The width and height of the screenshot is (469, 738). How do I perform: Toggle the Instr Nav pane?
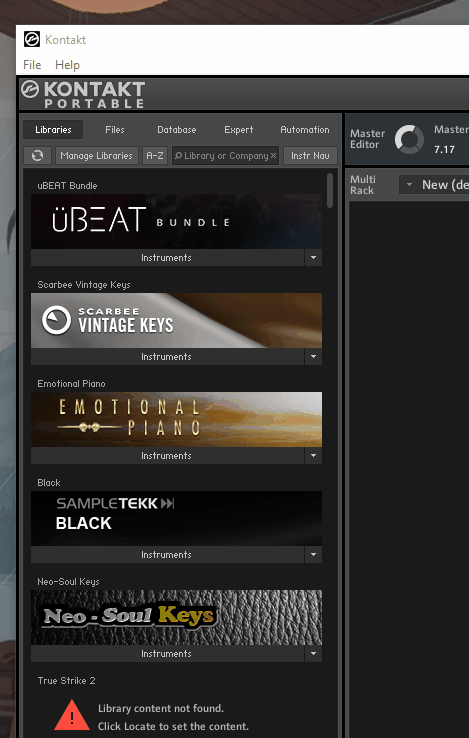(x=310, y=155)
